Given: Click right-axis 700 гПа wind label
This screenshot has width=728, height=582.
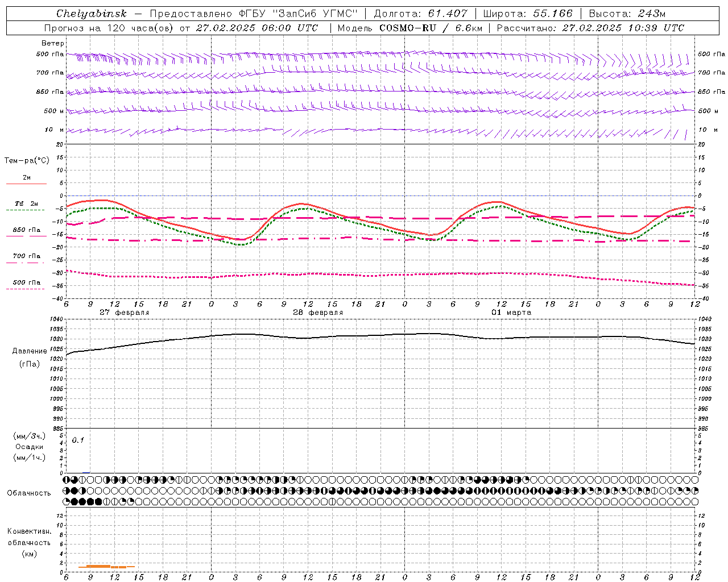Looking at the screenshot, I should (712, 73).
